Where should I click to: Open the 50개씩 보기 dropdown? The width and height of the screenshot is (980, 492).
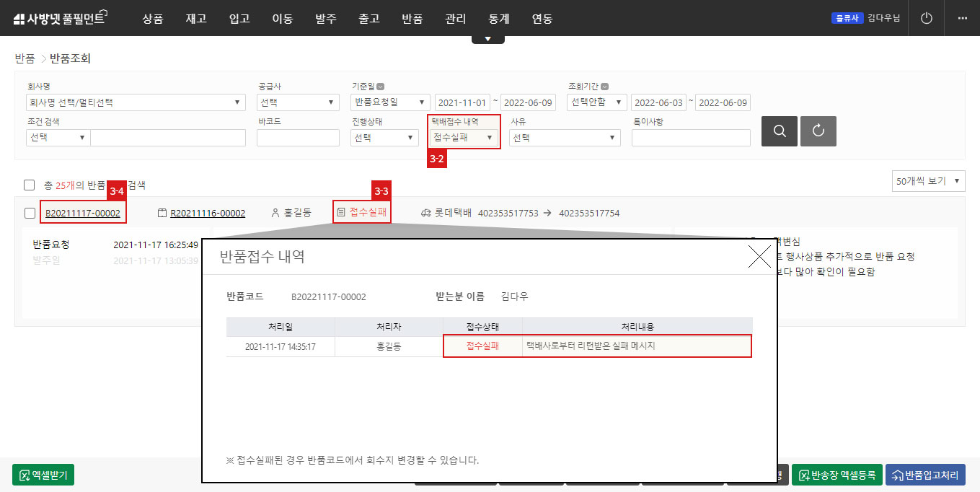(x=928, y=181)
